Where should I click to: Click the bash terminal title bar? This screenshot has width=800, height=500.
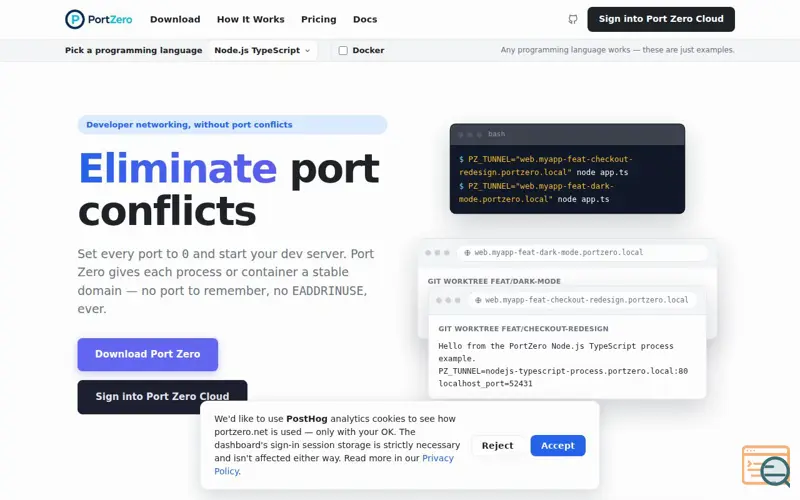click(x=567, y=134)
